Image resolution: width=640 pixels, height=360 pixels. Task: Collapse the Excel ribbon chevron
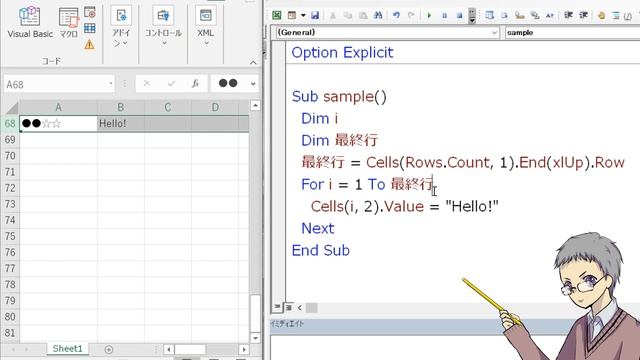pyautogui.click(x=253, y=62)
